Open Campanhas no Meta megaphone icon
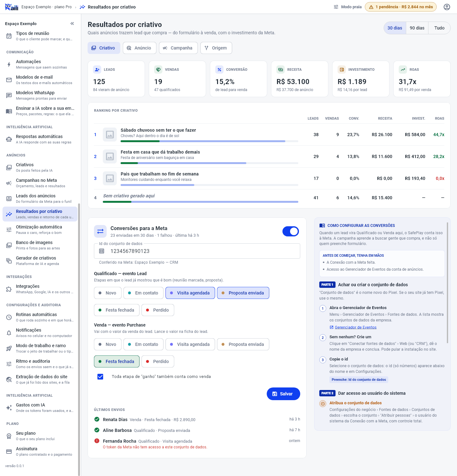The image size is (457, 476). (x=9, y=183)
